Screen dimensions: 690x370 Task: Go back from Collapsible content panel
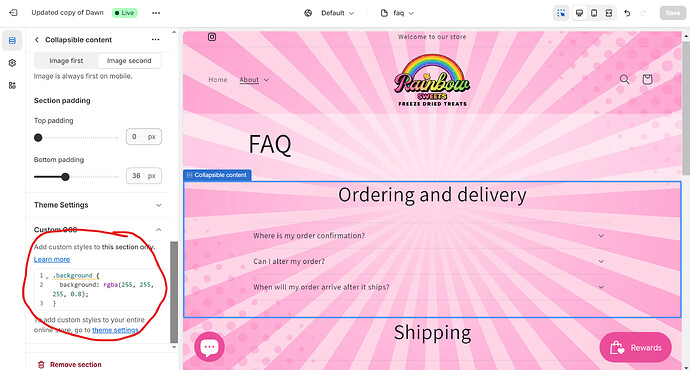point(37,40)
